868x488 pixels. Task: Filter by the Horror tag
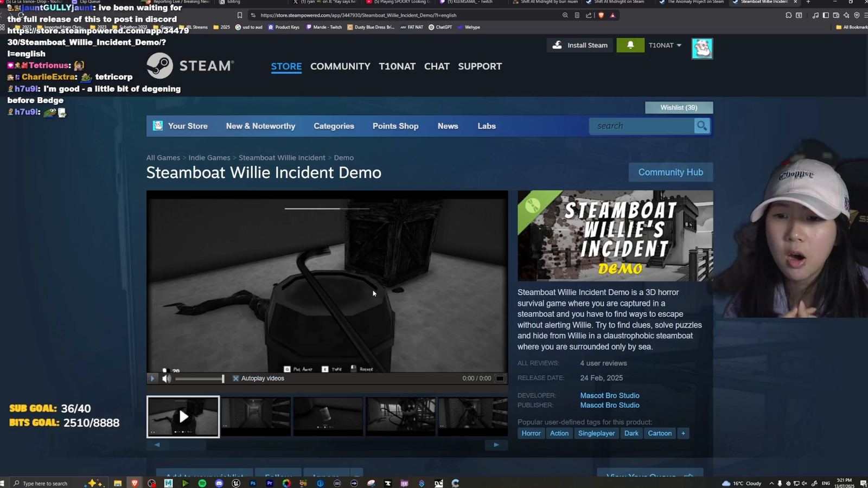pos(531,433)
